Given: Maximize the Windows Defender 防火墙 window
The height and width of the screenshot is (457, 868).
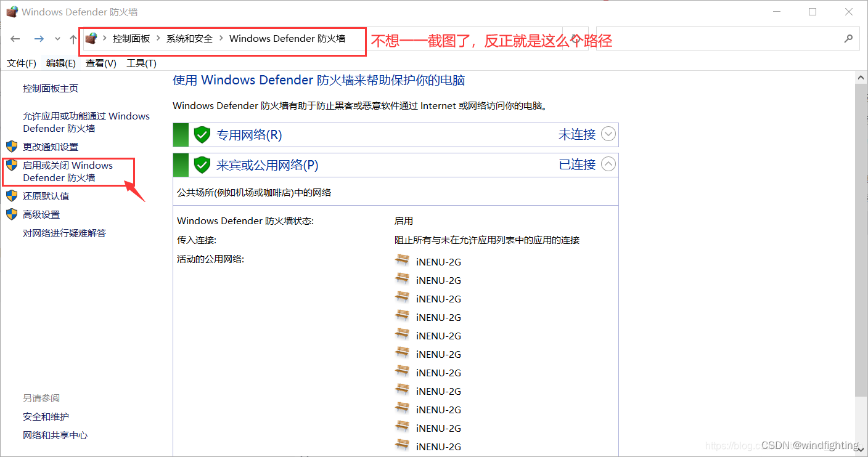Looking at the screenshot, I should [813, 11].
